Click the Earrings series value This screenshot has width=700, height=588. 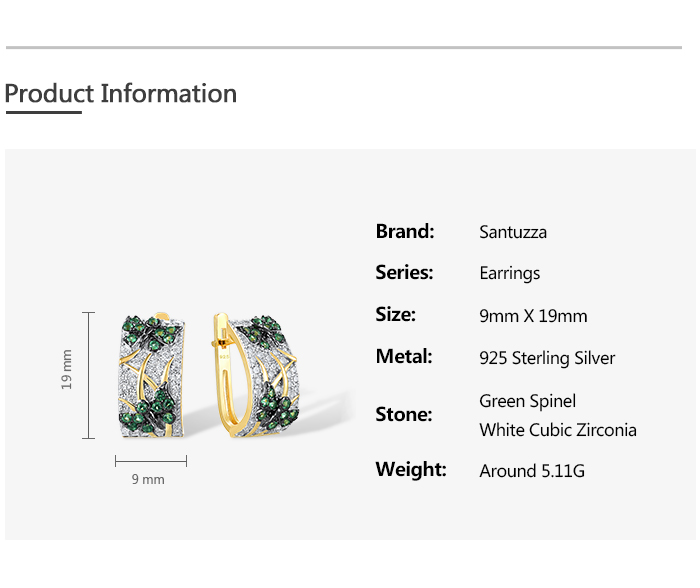click(510, 274)
